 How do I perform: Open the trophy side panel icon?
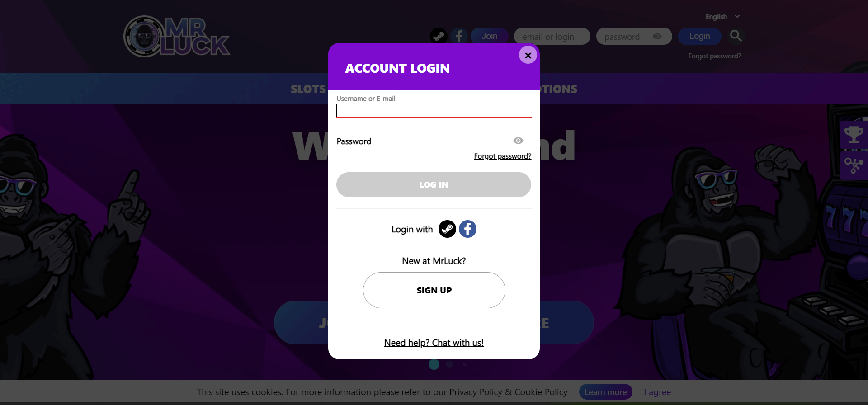click(x=854, y=135)
